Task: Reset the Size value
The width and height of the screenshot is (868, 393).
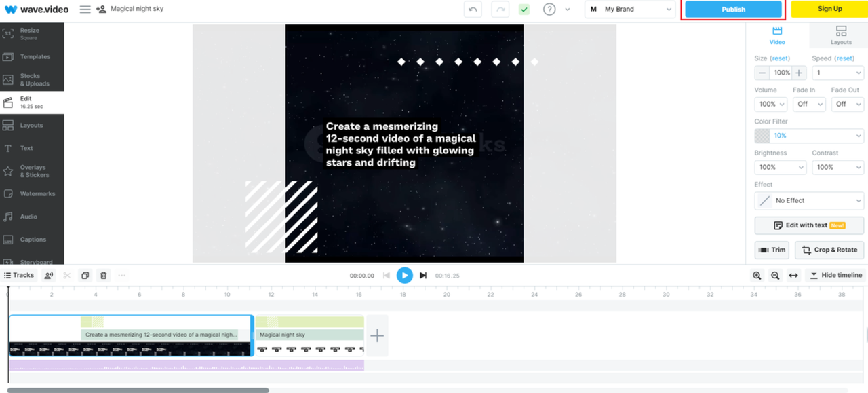Action: (x=780, y=58)
